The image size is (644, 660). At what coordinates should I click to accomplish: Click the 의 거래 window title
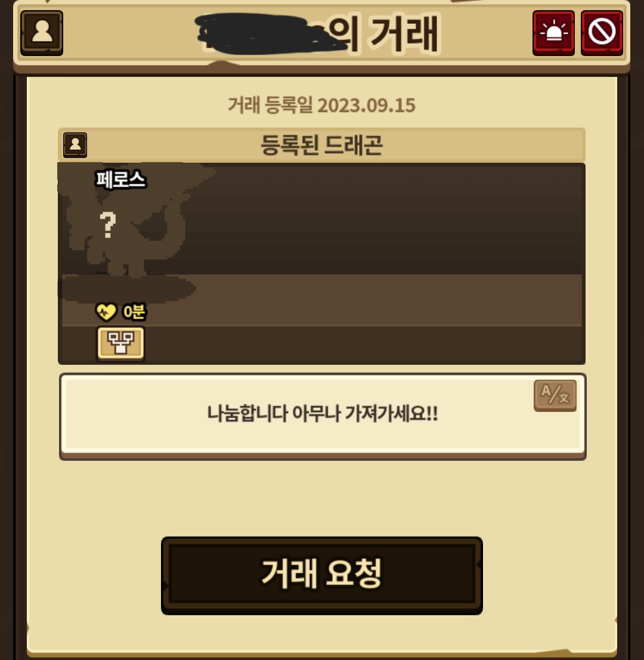point(384,33)
